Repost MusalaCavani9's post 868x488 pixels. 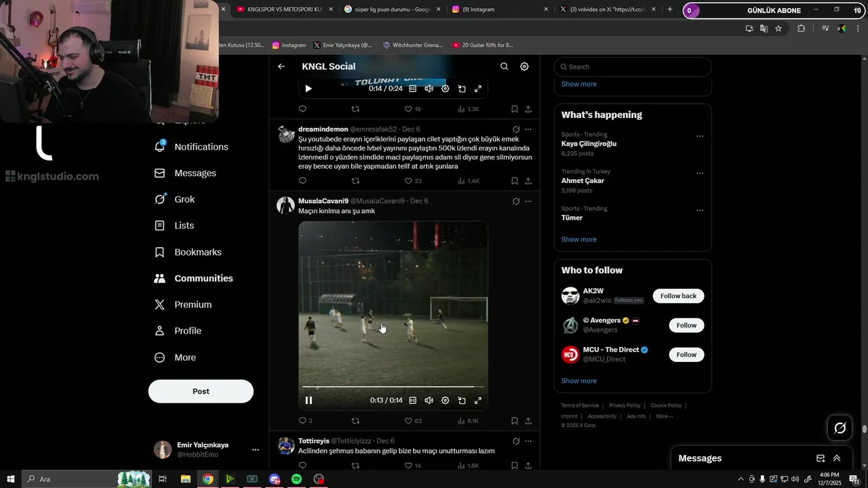pyautogui.click(x=355, y=421)
